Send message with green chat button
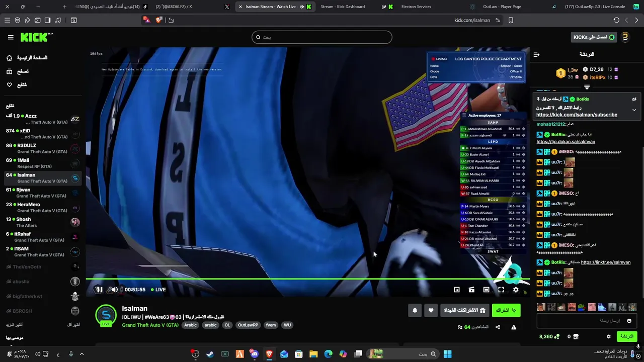Viewport: 644px width, 362px height. 626,336
